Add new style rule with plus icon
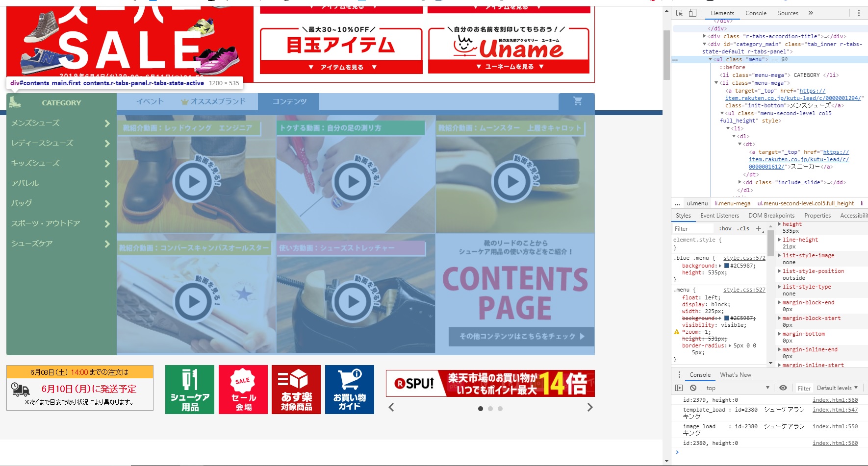The image size is (868, 466). tap(759, 228)
